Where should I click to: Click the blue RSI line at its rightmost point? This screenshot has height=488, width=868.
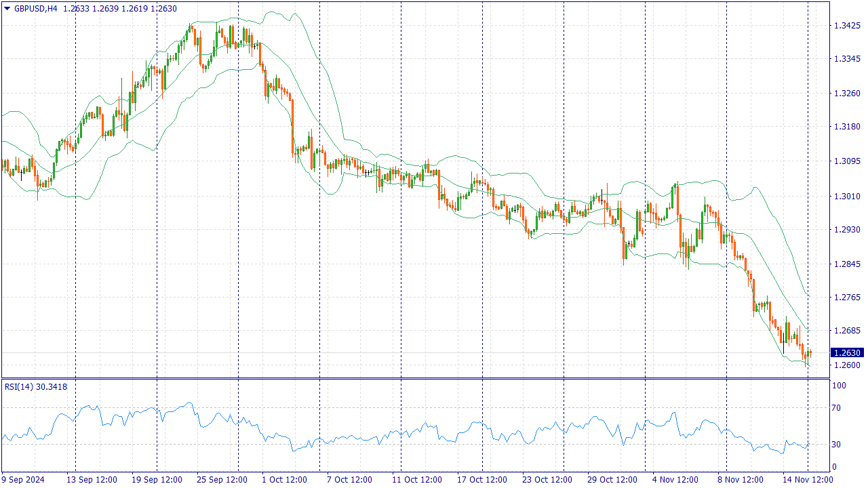[x=810, y=444]
